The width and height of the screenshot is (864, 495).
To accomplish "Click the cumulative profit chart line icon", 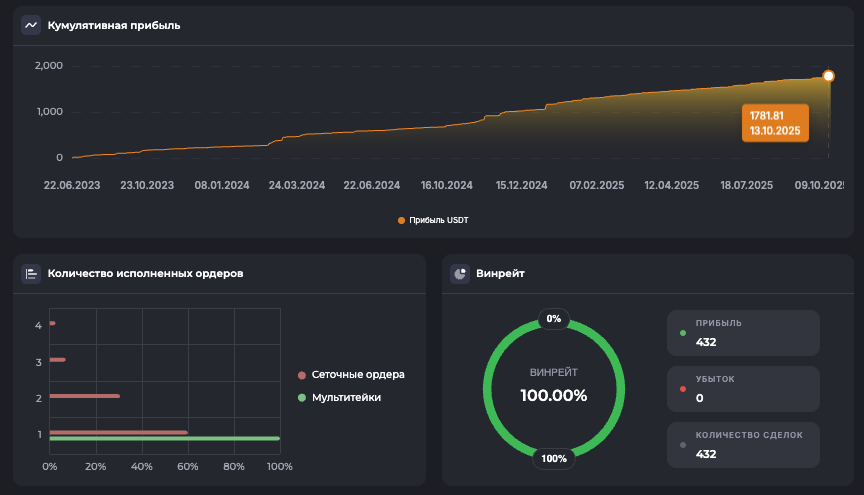I will point(31,25).
